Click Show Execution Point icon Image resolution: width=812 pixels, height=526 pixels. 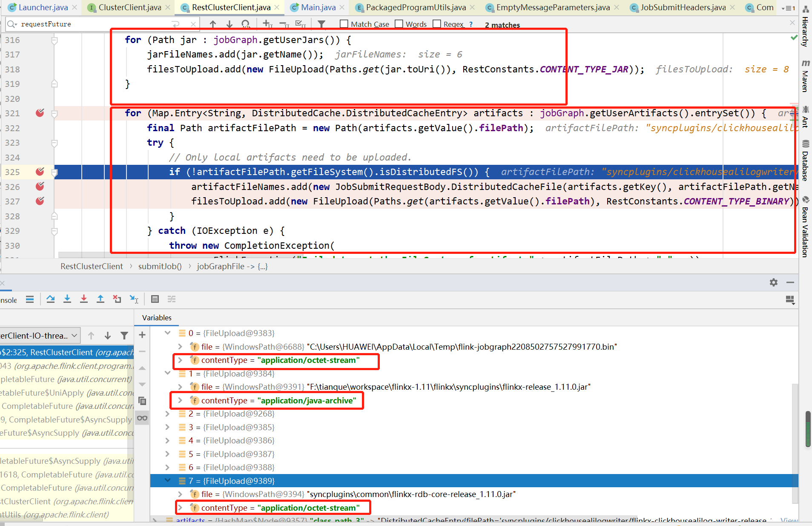[x=30, y=299]
